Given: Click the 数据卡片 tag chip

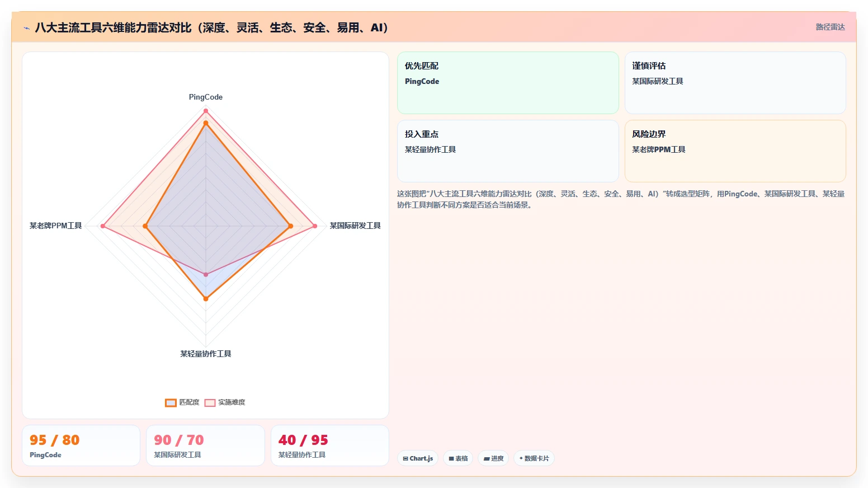Looking at the screenshot, I should click(x=534, y=458).
